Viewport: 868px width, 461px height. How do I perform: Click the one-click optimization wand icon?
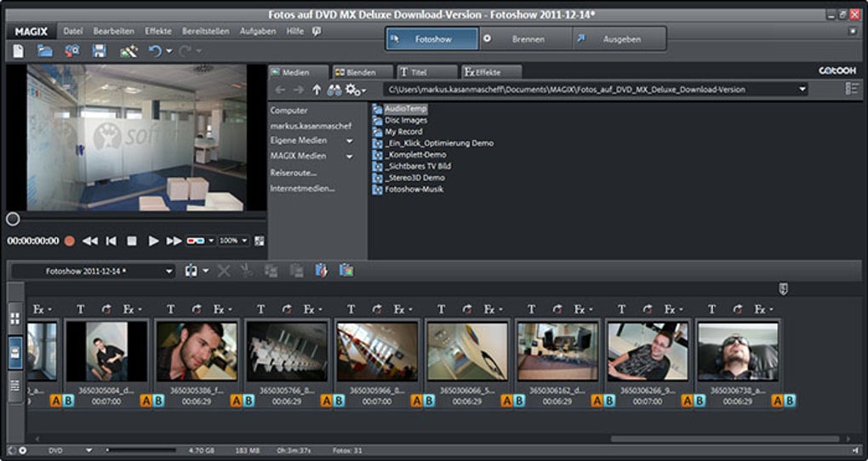pyautogui.click(x=128, y=51)
